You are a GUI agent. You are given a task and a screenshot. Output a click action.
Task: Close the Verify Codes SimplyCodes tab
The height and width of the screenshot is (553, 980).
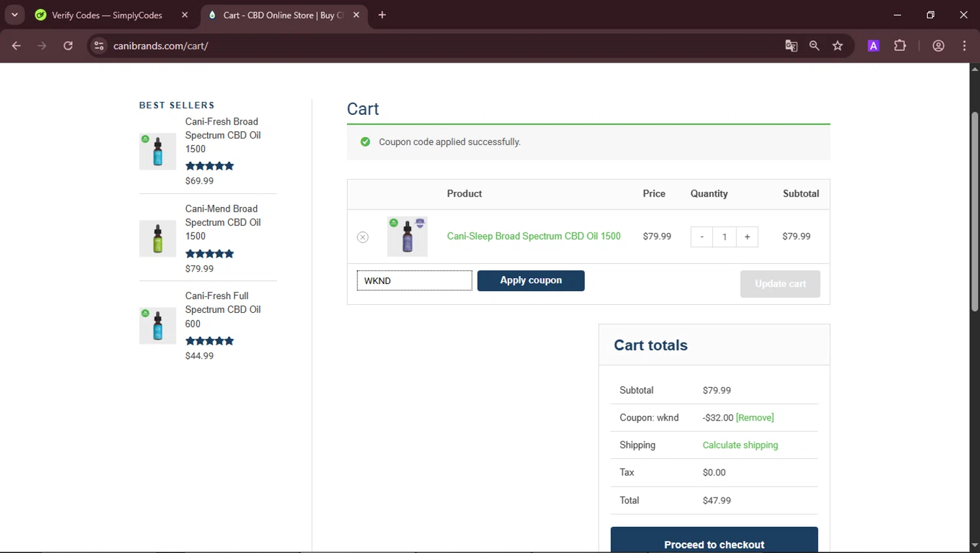pyautogui.click(x=185, y=15)
